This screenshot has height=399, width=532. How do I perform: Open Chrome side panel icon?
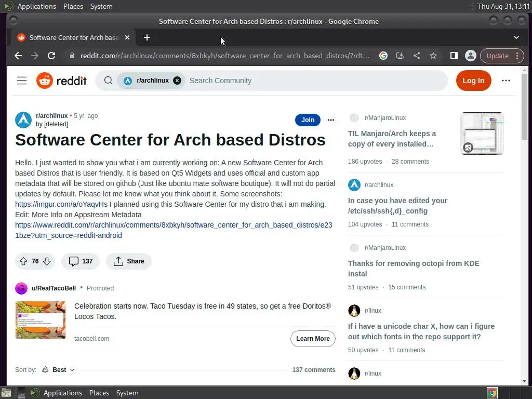(x=454, y=56)
